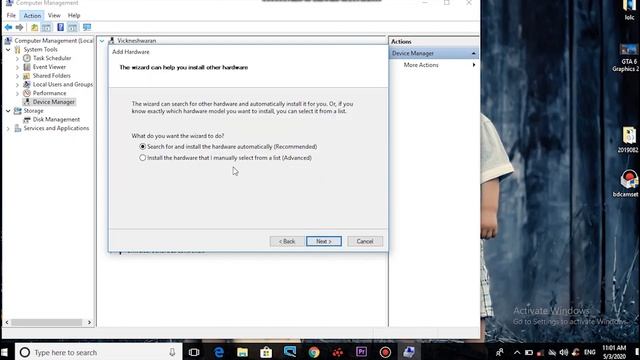This screenshot has width=640, height=360.
Task: Click the left scroll arrow of tree pane
Action: (x=7, y=322)
